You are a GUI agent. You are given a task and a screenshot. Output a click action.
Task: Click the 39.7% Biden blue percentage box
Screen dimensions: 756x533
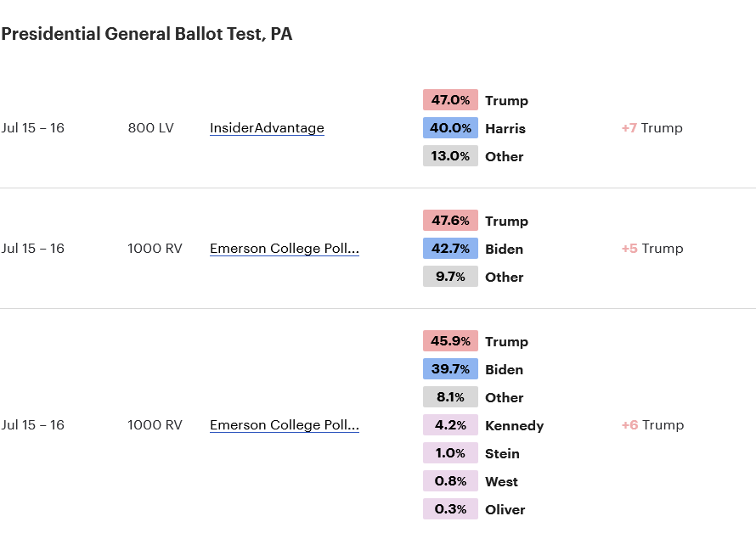tap(450, 368)
